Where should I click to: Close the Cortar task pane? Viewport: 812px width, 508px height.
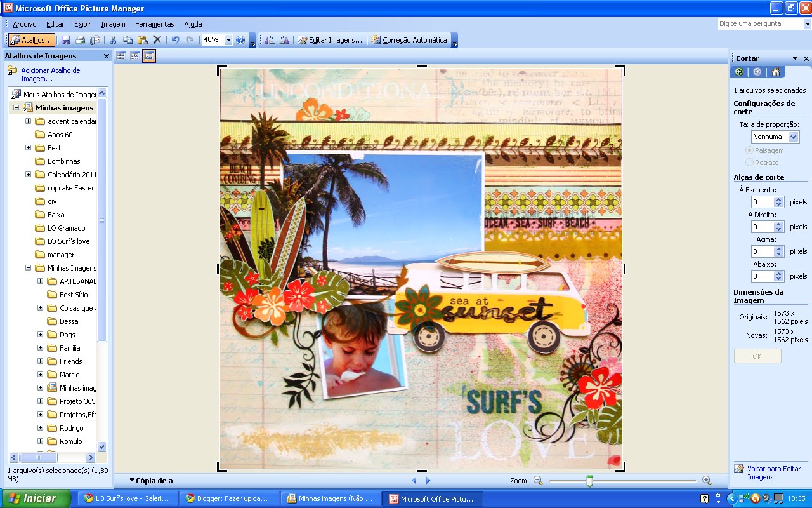click(806, 58)
